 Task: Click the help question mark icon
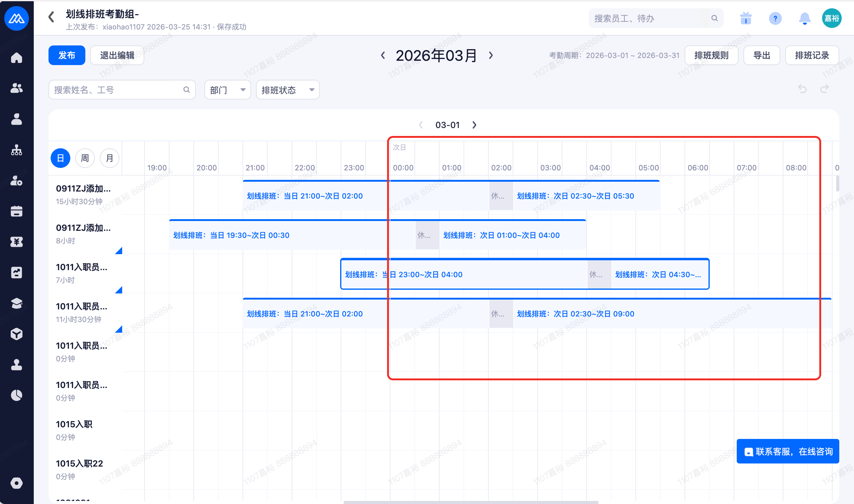[775, 18]
